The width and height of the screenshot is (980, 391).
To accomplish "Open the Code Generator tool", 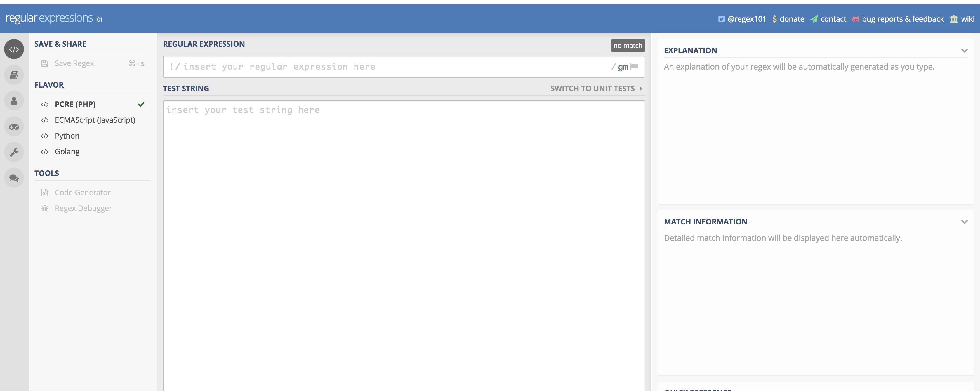I will [83, 193].
